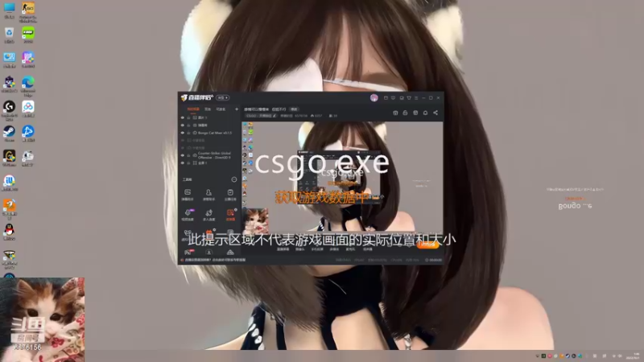Add a new scene with the plus button

[237, 109]
